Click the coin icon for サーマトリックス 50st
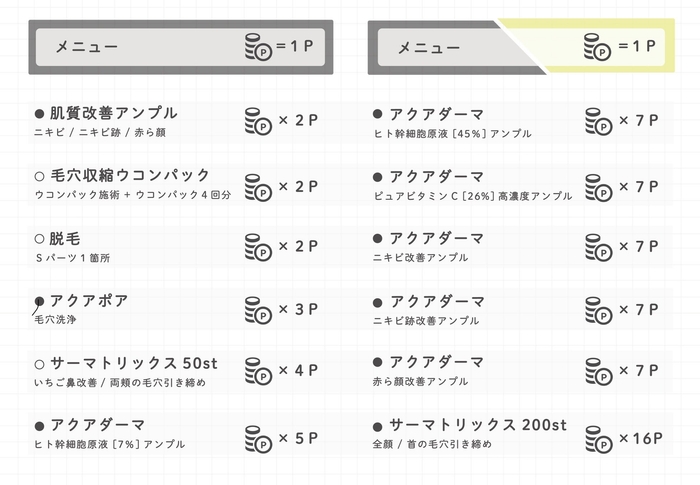 (258, 373)
